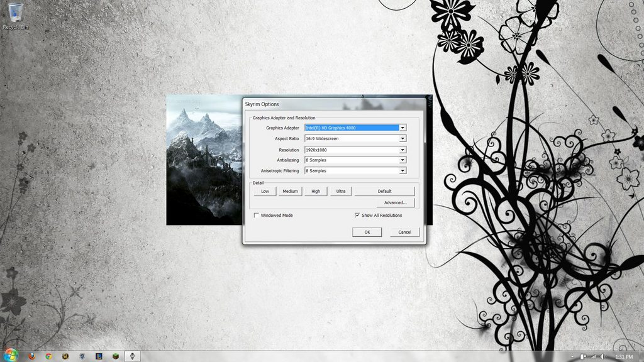This screenshot has width=644, height=362.
Task: Launch Minecraft from the taskbar
Action: tap(116, 356)
